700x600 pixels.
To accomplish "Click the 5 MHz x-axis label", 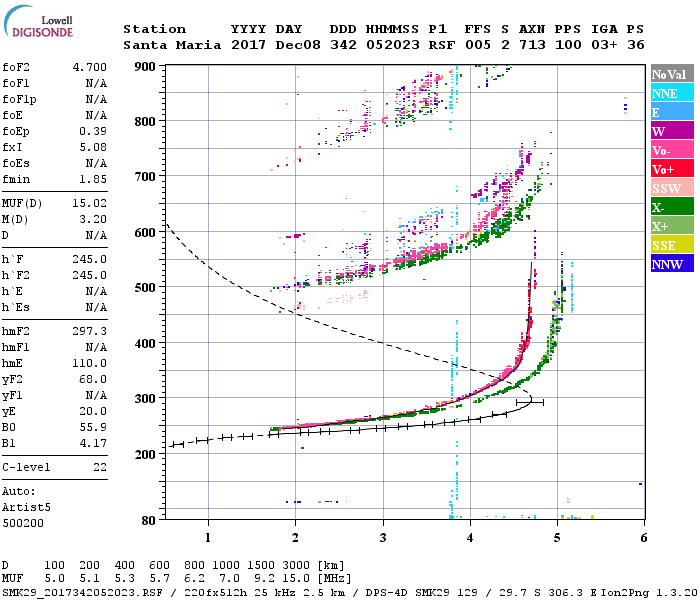I will pos(557,538).
